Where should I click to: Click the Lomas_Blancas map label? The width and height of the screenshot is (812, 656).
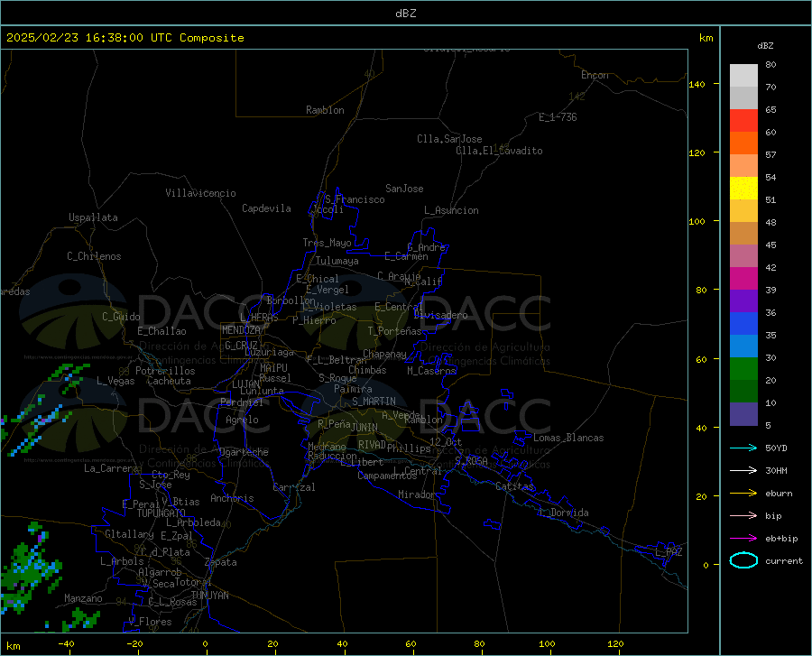568,438
